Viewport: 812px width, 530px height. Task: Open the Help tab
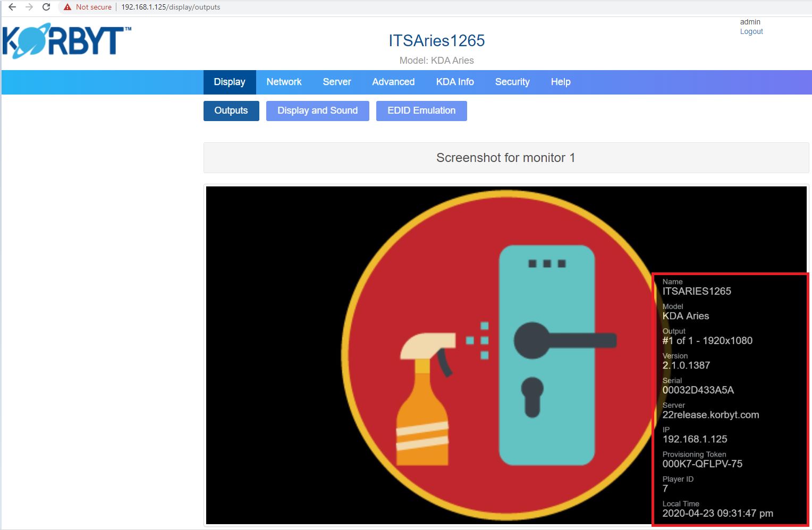coord(561,82)
